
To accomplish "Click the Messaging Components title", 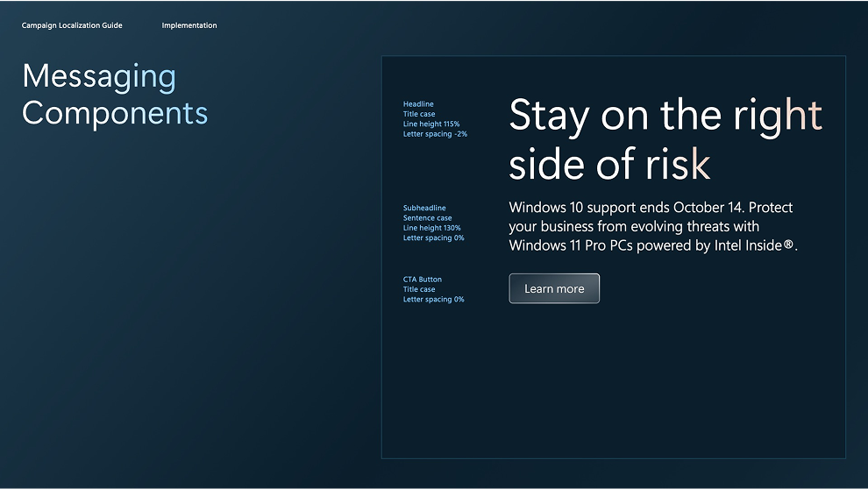I will 115,95.
